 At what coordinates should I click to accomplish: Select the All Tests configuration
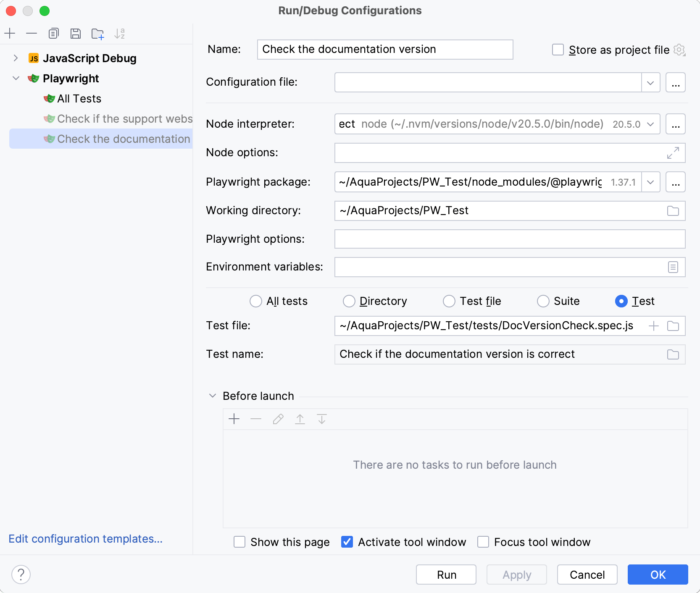click(x=79, y=98)
